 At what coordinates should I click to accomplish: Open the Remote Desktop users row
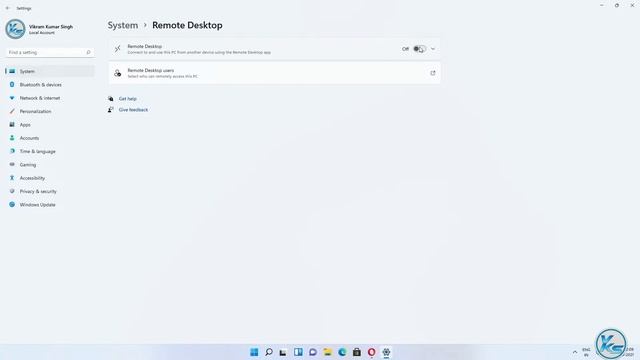click(x=274, y=73)
